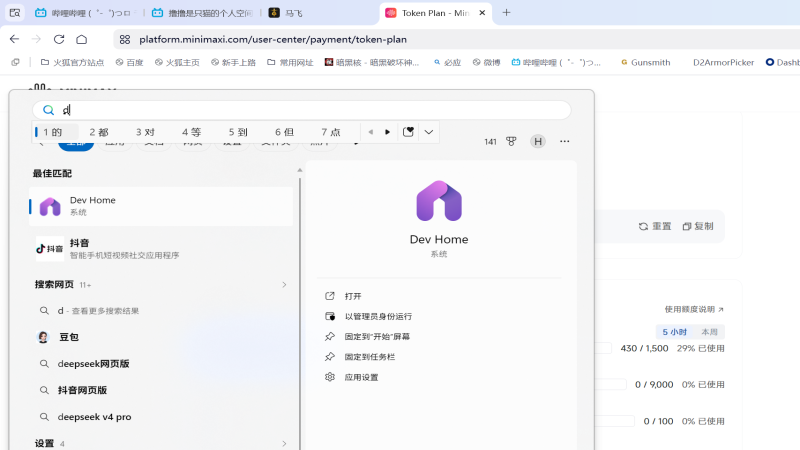The height and width of the screenshot is (450, 800).
Task: Go to previous IME candidate page
Action: pyautogui.click(x=371, y=132)
